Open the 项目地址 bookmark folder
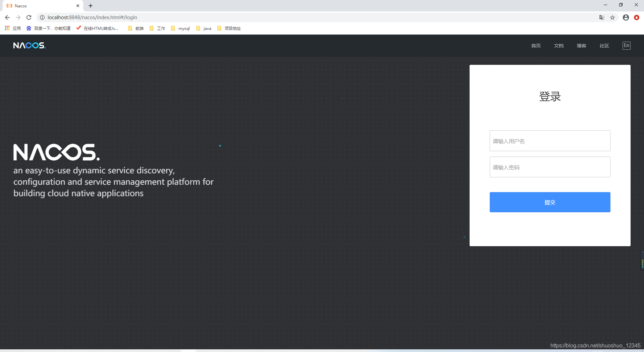644x352 pixels. tap(229, 29)
